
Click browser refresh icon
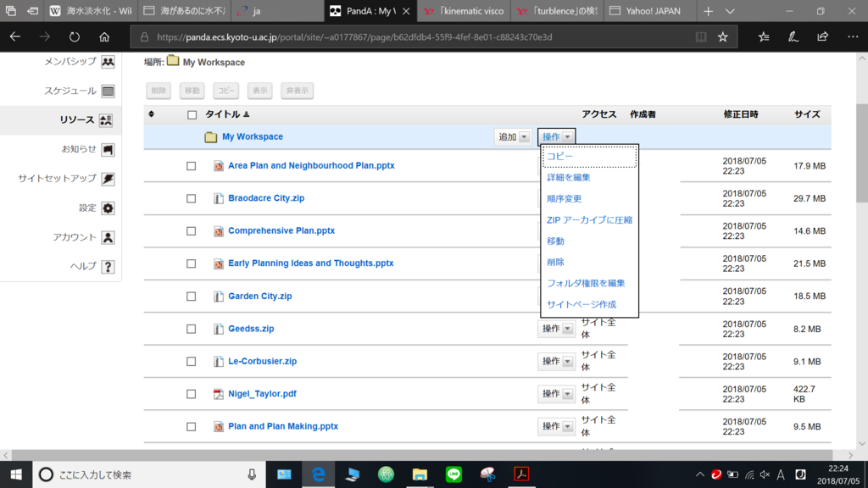point(75,37)
